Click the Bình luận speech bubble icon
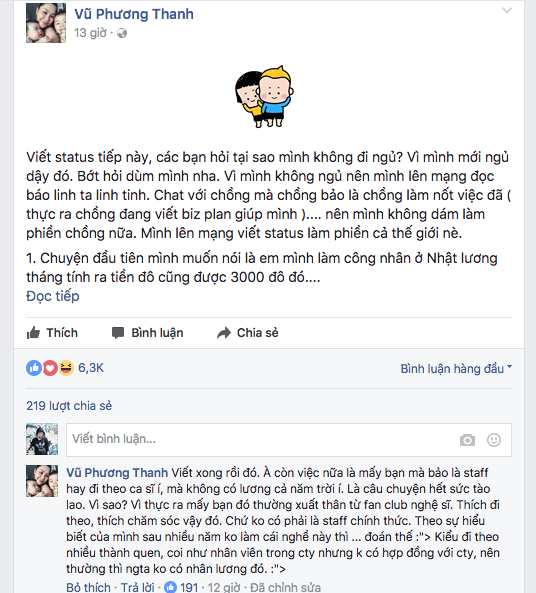This screenshot has height=593, width=536. 118,333
